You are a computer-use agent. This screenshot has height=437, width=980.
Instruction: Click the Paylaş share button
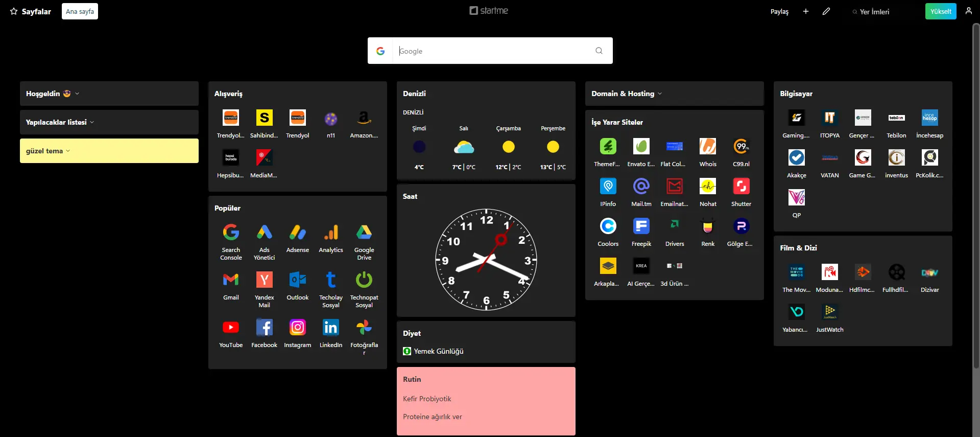(x=779, y=11)
